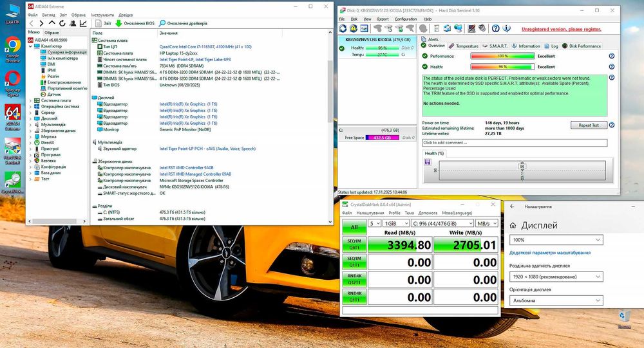Click the back arrow in Налаштування window
Screen dimensions: 644x348
click(512, 206)
